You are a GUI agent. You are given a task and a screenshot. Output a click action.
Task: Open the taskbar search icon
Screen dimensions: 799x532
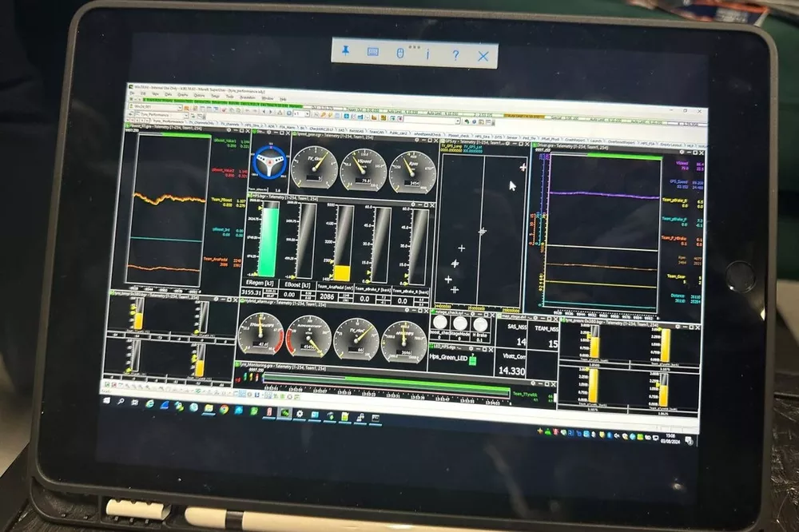point(125,402)
